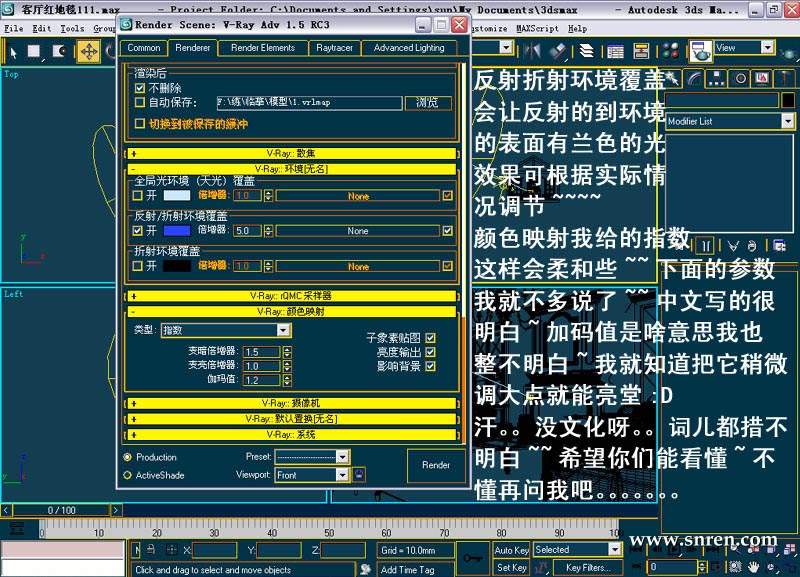Expand the V-Ray:: 系统 rollout
Screen dimensions: 800x577
coord(291,435)
